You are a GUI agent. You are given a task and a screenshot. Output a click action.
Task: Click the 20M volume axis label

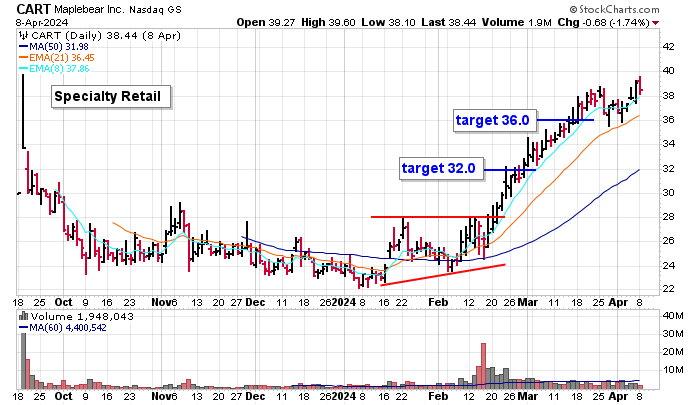pos(673,351)
